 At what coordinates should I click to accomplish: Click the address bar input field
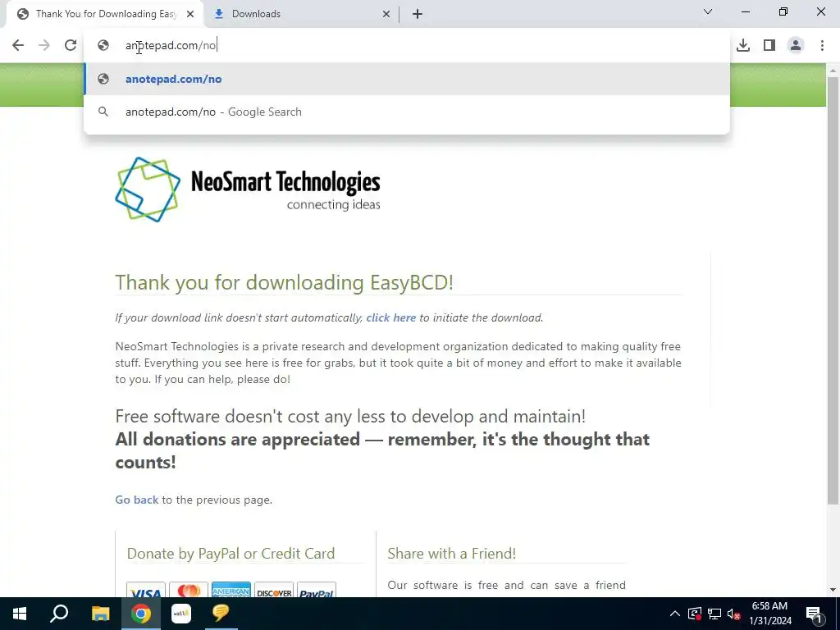pos(407,46)
